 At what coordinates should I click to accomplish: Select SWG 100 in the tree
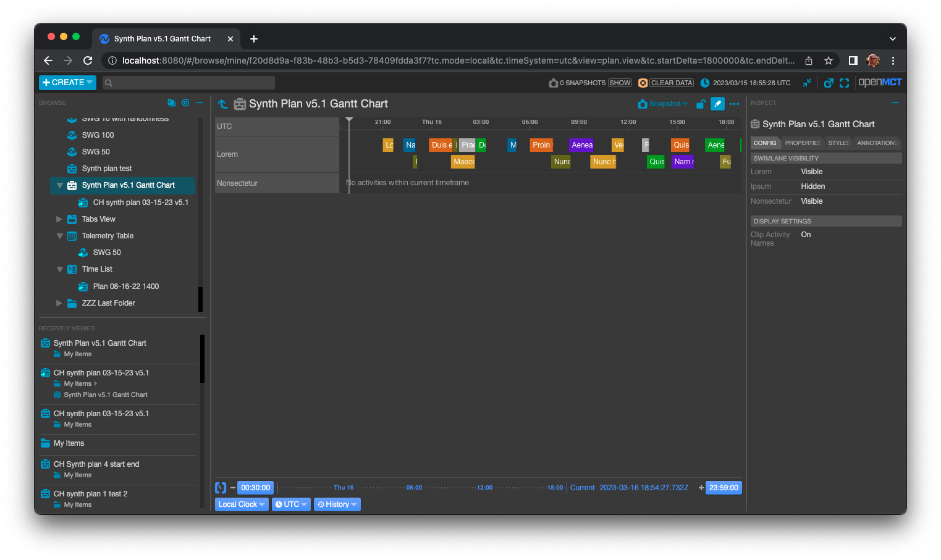(x=98, y=135)
